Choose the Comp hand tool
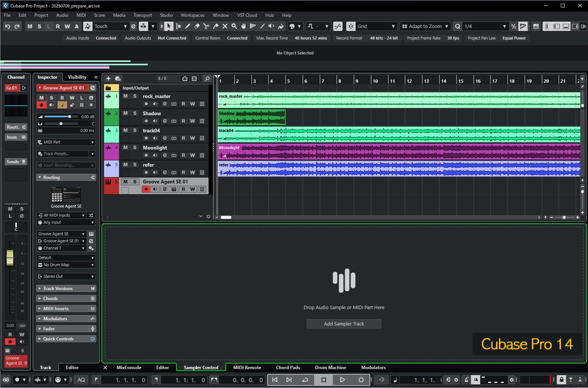Viewport: 588px width, 388px height. point(244,26)
